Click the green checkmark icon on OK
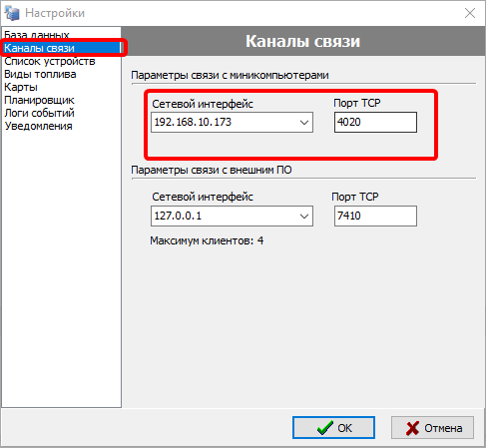 click(324, 428)
